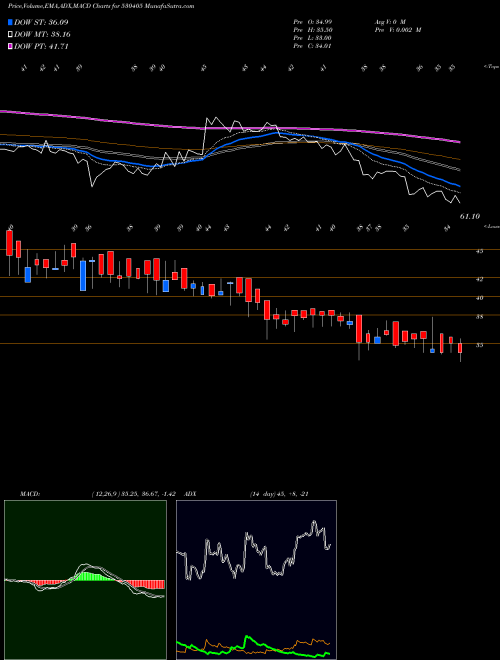Click the tall blue candlestick near 42 level

click(83, 275)
